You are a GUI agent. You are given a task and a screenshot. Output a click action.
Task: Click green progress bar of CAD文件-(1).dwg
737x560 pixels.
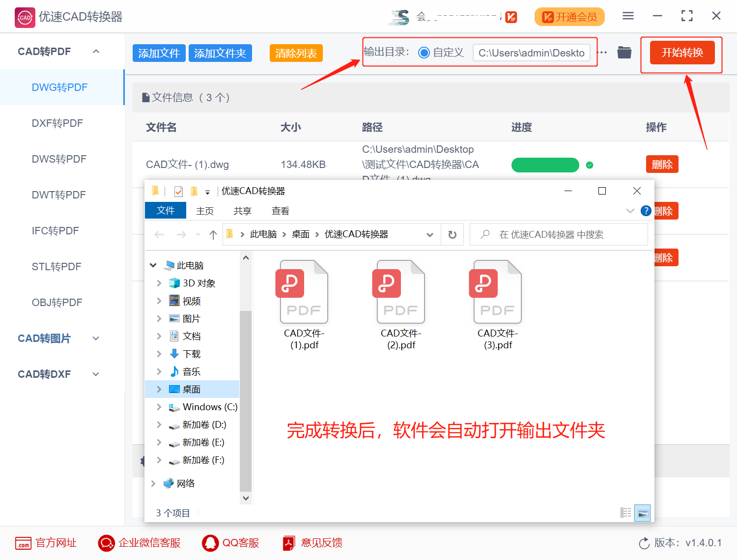[x=545, y=165]
